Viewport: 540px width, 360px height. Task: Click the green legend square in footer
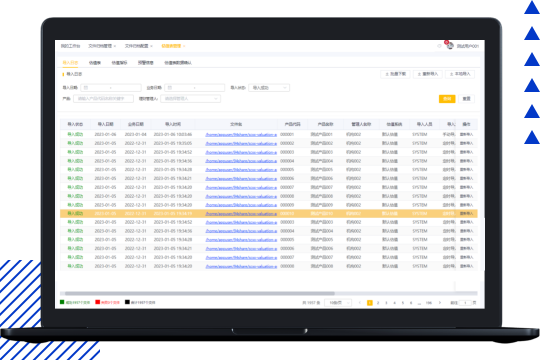point(62,302)
